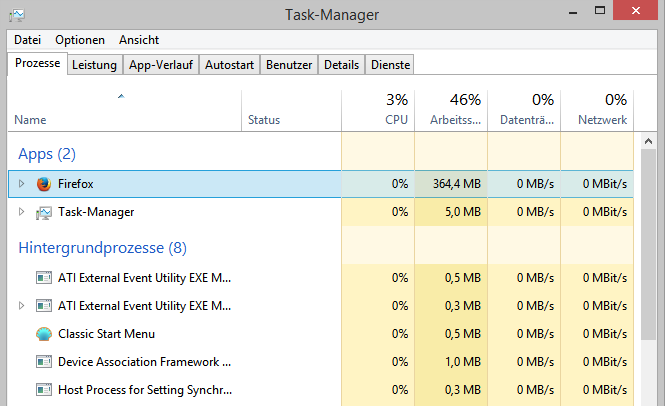Open the Ansicht menu
665x406 pixels.
(139, 40)
